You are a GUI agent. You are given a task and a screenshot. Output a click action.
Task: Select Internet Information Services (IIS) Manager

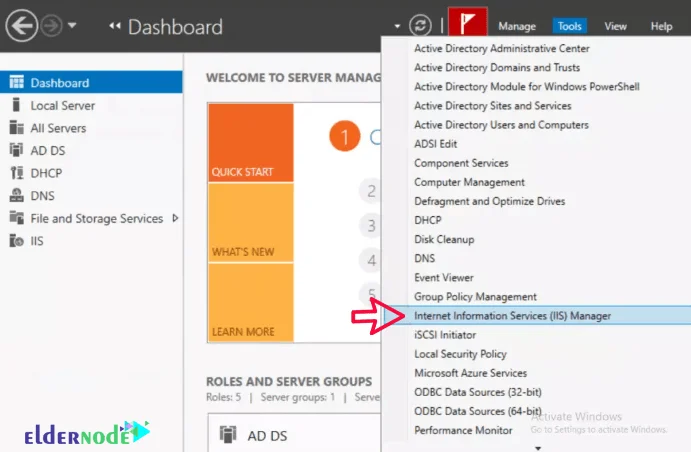click(x=512, y=316)
